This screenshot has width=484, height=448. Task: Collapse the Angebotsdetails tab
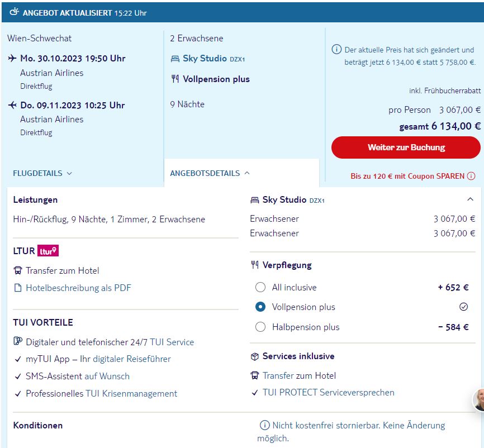pyautogui.click(x=210, y=173)
